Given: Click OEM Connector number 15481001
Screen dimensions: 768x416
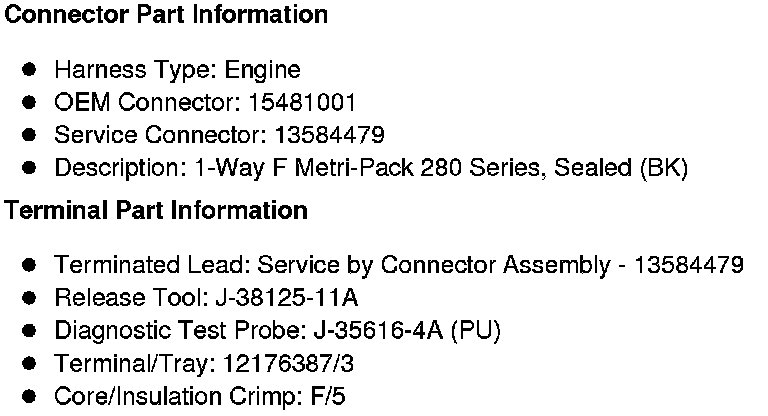Looking at the screenshot, I should point(302,102).
